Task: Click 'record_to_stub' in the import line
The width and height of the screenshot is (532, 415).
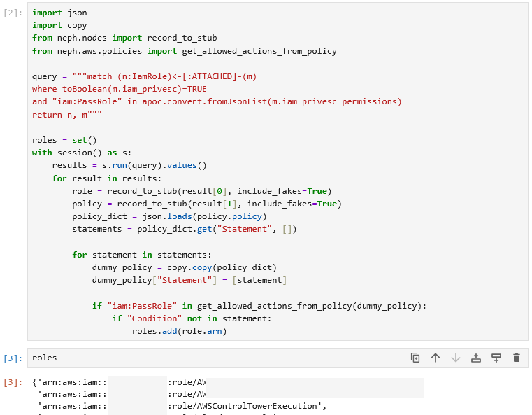Action: 182,38
